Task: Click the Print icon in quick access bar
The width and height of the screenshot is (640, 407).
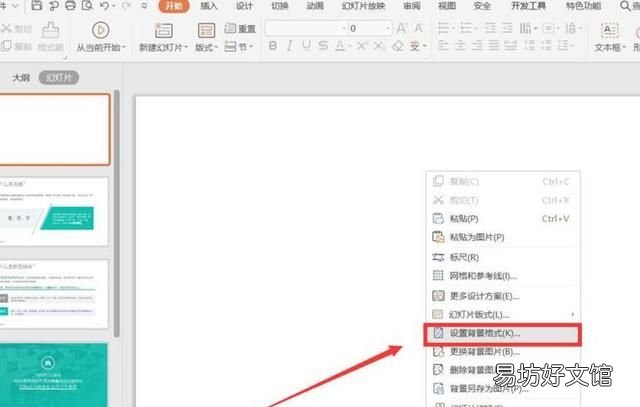Action: [70, 5]
